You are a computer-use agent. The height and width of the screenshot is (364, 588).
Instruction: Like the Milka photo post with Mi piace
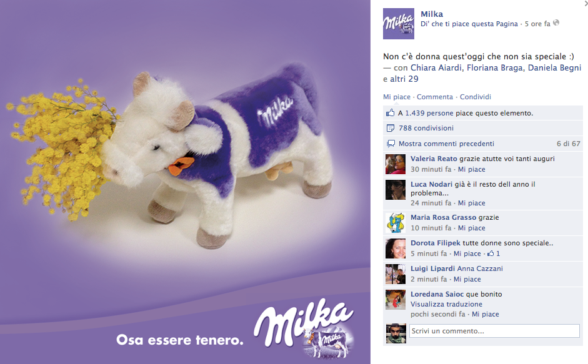397,97
